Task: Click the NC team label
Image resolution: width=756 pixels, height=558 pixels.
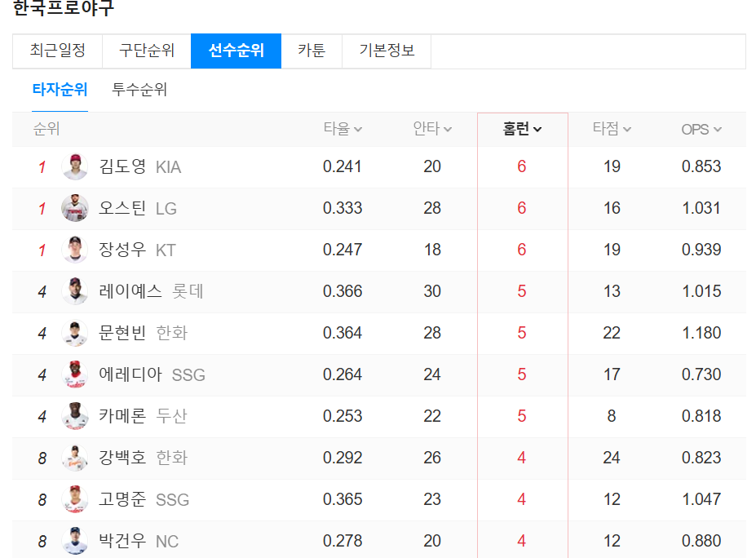Action: point(167,542)
